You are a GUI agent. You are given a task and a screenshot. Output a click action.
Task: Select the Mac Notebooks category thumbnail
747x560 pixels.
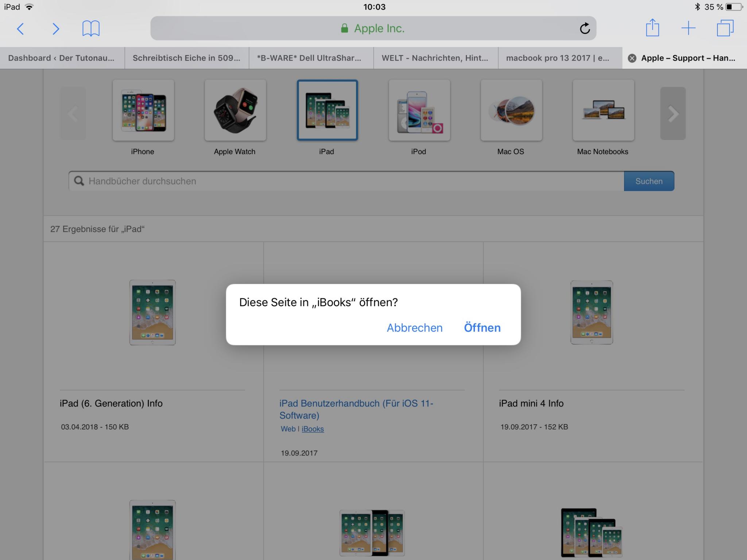tap(603, 110)
